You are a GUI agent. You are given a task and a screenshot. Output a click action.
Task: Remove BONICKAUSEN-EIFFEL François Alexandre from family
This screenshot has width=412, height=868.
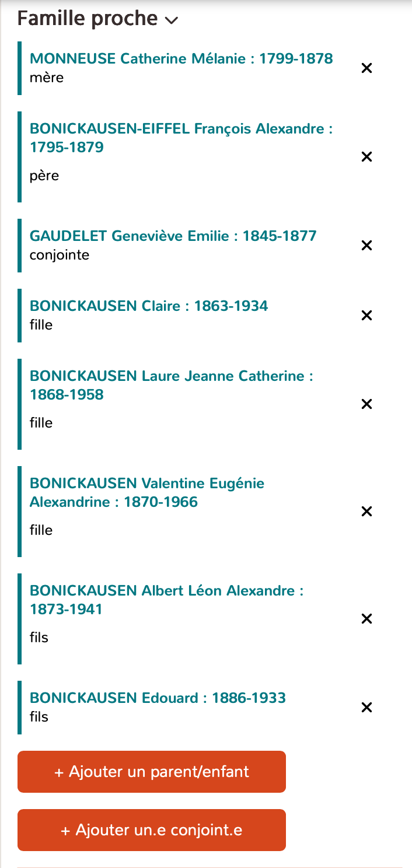(x=366, y=156)
